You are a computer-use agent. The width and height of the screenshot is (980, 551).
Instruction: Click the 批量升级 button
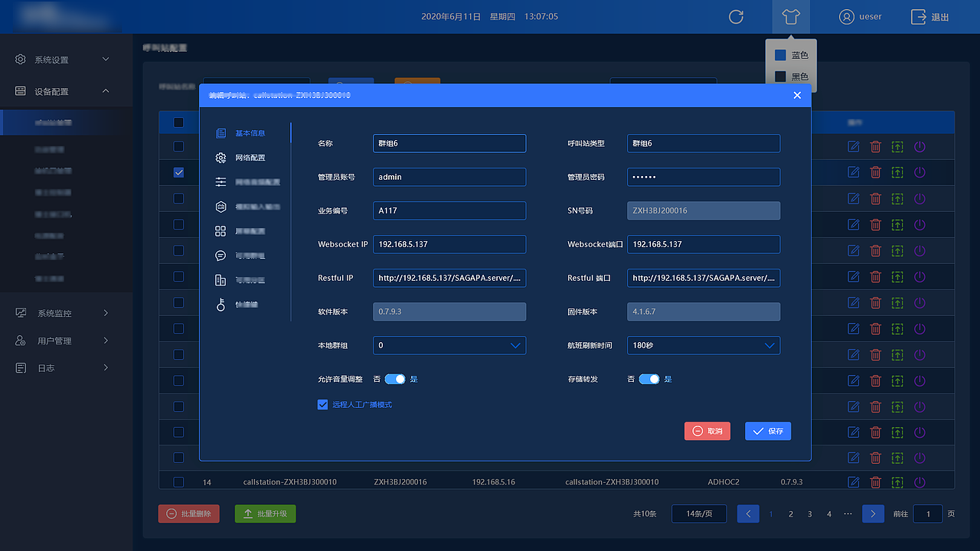pyautogui.click(x=265, y=514)
